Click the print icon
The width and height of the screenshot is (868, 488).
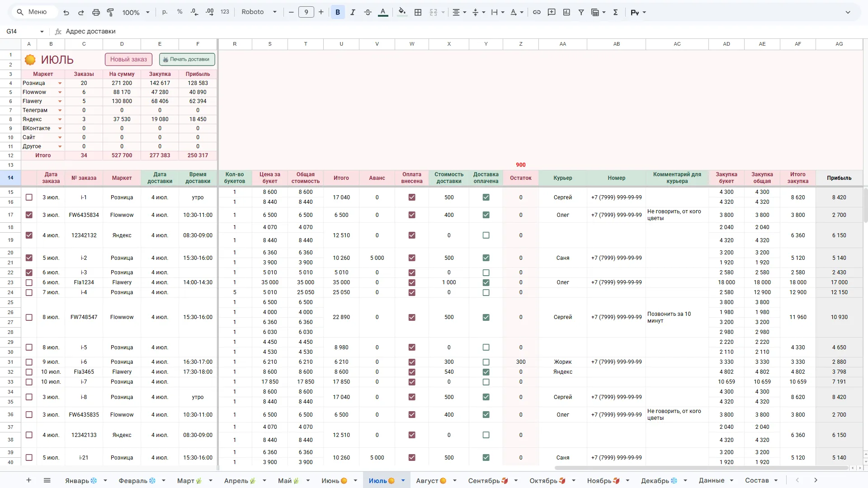click(96, 12)
